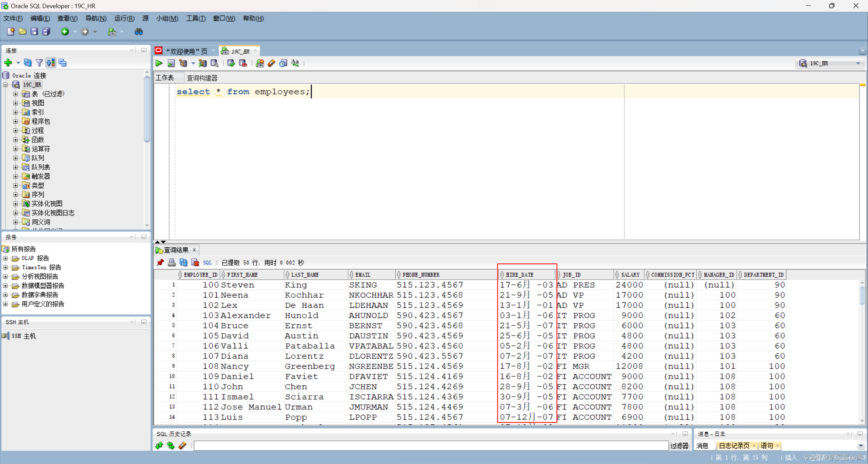This screenshot has width=868, height=464.
Task: Refresh the connections tree
Action: [x=28, y=63]
